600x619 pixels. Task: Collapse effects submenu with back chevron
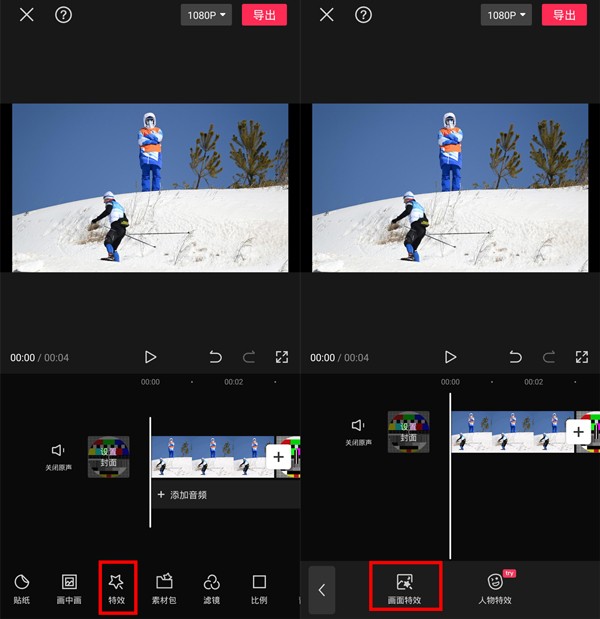point(322,590)
